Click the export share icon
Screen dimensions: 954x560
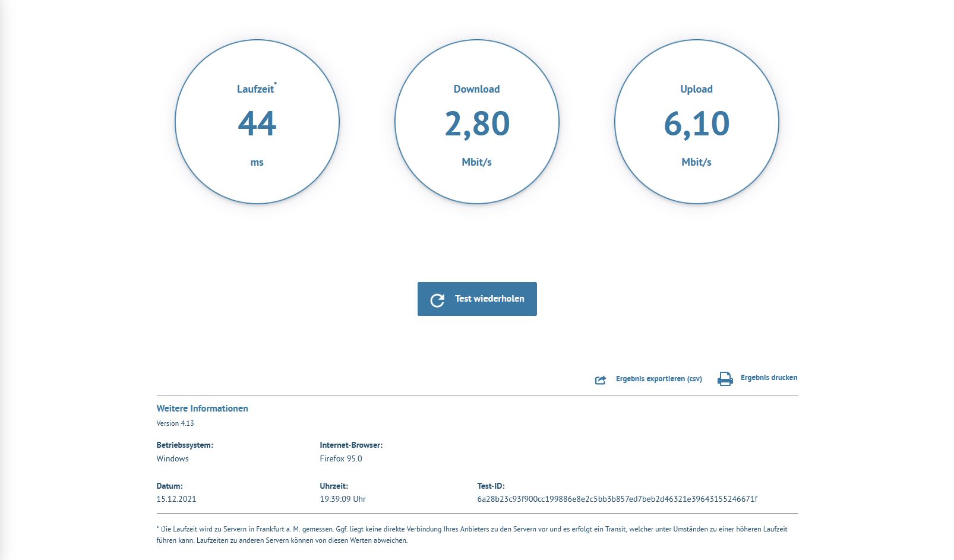pos(601,379)
